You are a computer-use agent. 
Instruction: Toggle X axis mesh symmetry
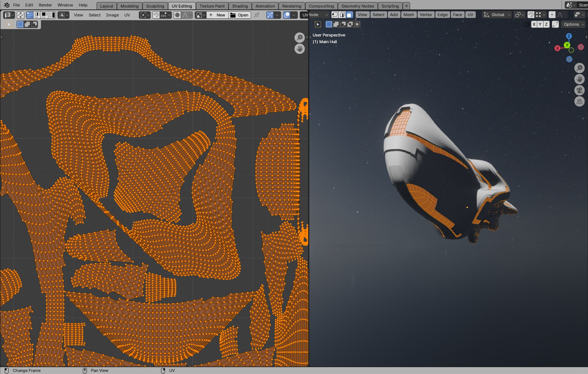click(x=534, y=24)
